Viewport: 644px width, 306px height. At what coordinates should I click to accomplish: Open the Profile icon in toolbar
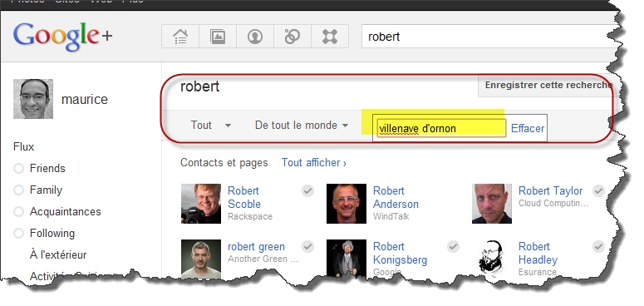coord(255,37)
